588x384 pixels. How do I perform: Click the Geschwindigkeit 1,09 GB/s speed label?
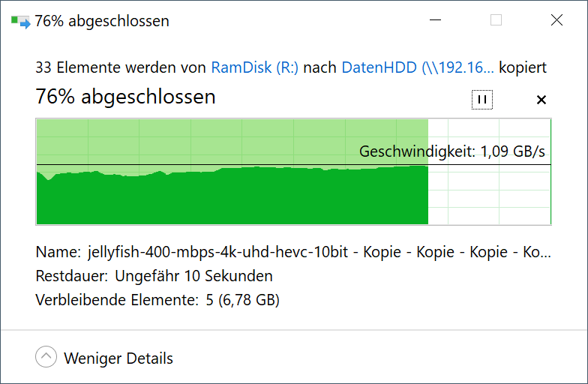point(452,151)
